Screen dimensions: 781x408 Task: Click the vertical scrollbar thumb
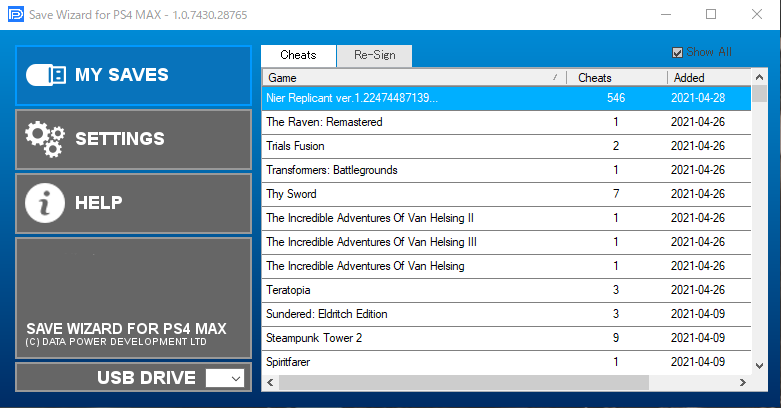coord(759,94)
